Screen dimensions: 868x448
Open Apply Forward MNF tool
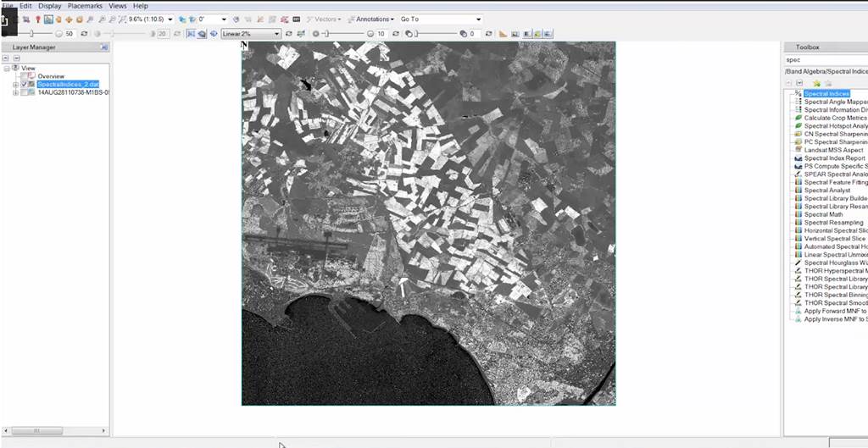tap(836, 311)
